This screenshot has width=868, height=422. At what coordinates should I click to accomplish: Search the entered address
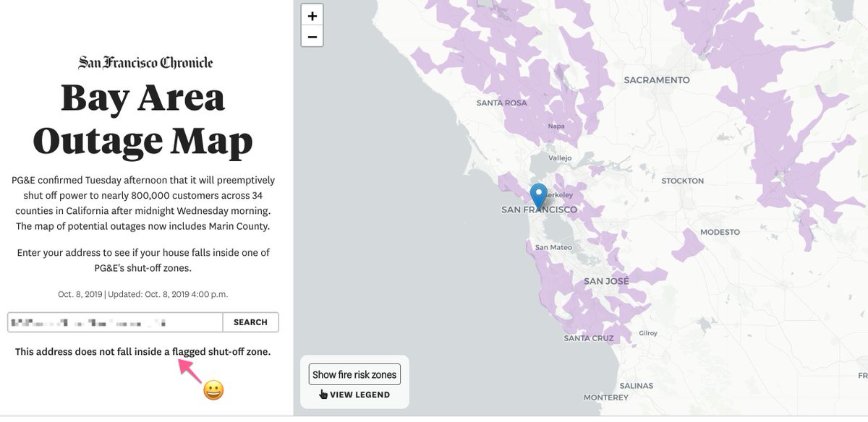(250, 322)
